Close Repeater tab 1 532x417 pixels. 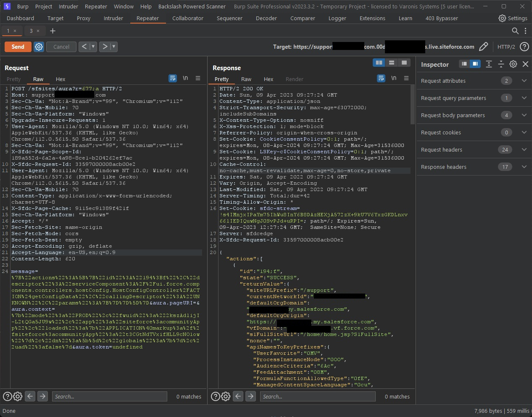coord(15,31)
